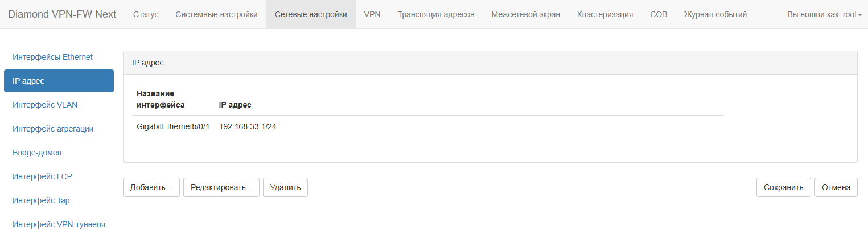This screenshot has width=868, height=234.
Task: Click the Удалить button
Action: [285, 187]
